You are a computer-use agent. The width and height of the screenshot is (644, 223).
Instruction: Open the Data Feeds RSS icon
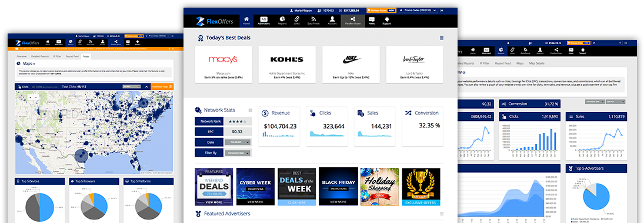click(313, 21)
